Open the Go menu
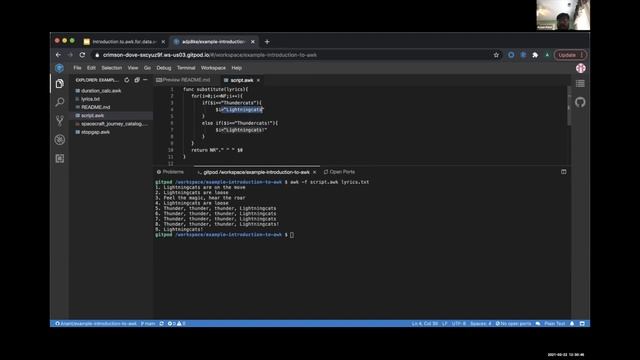The image size is (640, 360). pos(147,68)
